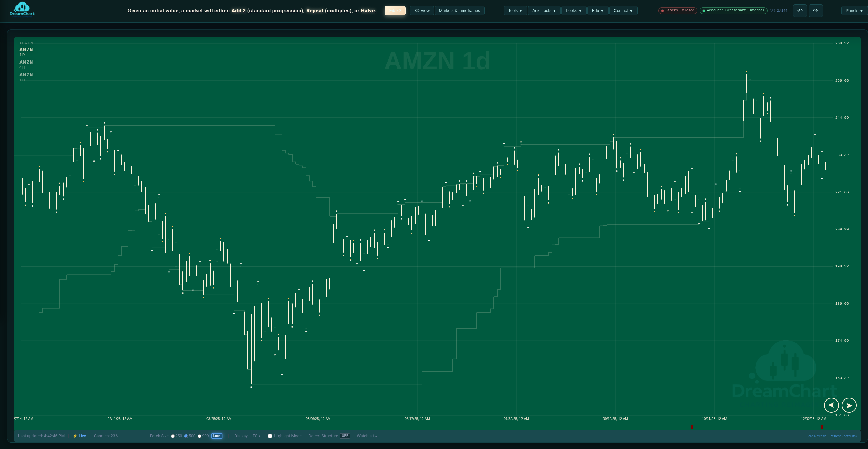Select recent AMZN 1H chart
This screenshot has height=449, width=868.
coord(26,77)
